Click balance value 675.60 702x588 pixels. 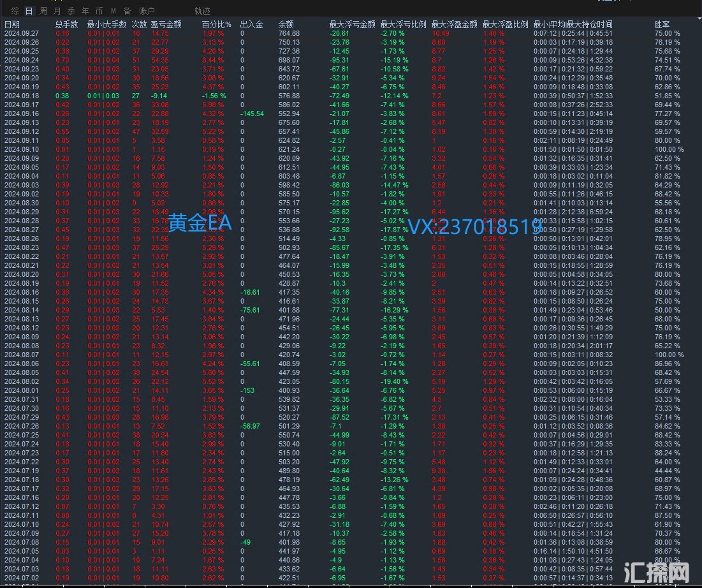coord(289,122)
